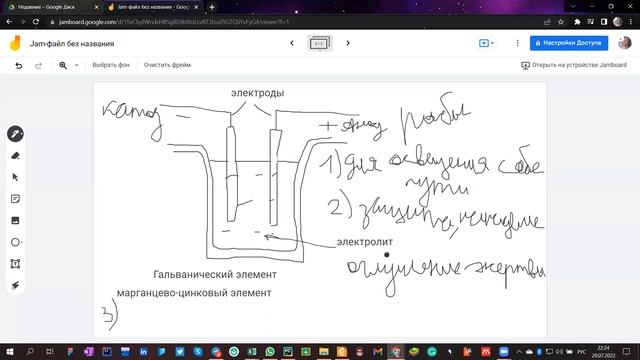This screenshot has height=360, width=640.
Task: Open the tab search chevron
Action: pos(573,7)
